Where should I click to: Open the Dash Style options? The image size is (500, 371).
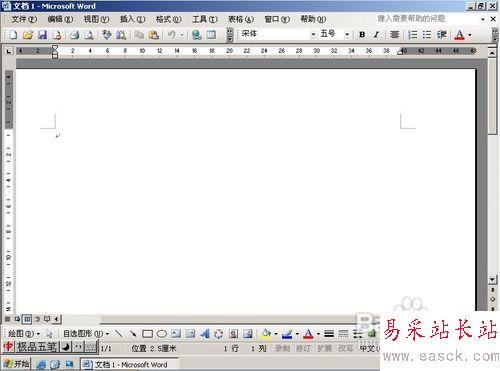click(343, 333)
